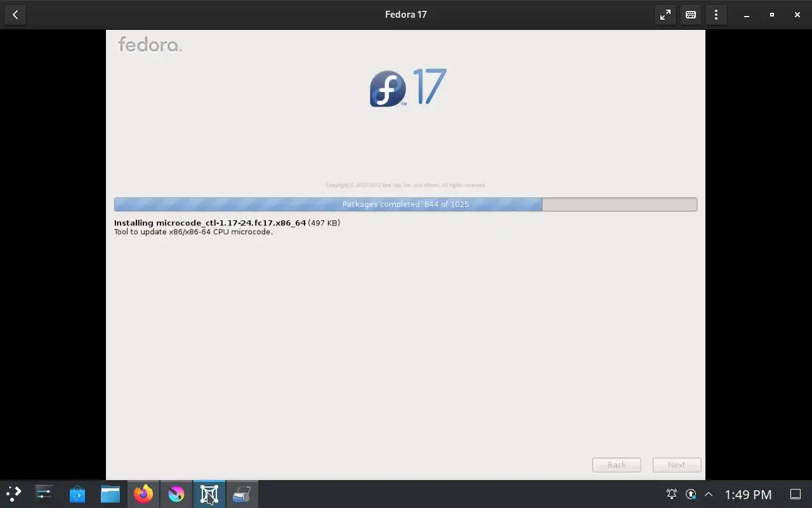Toggle fullscreen mode for the Fedora 17 VM

point(665,15)
